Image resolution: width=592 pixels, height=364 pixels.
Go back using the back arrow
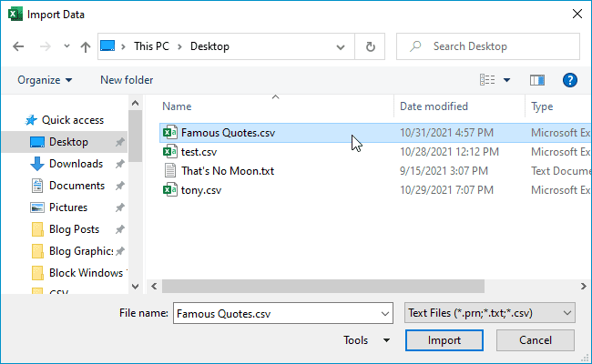tap(18, 46)
